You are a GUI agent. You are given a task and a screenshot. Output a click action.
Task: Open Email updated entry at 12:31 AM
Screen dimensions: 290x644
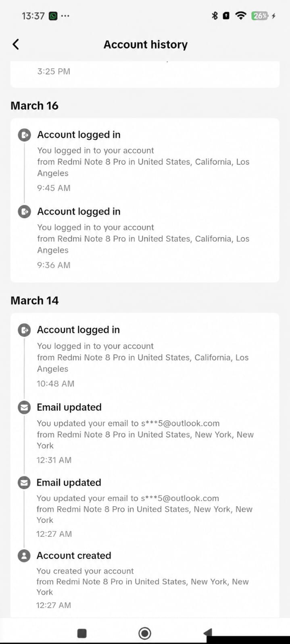tap(69, 407)
